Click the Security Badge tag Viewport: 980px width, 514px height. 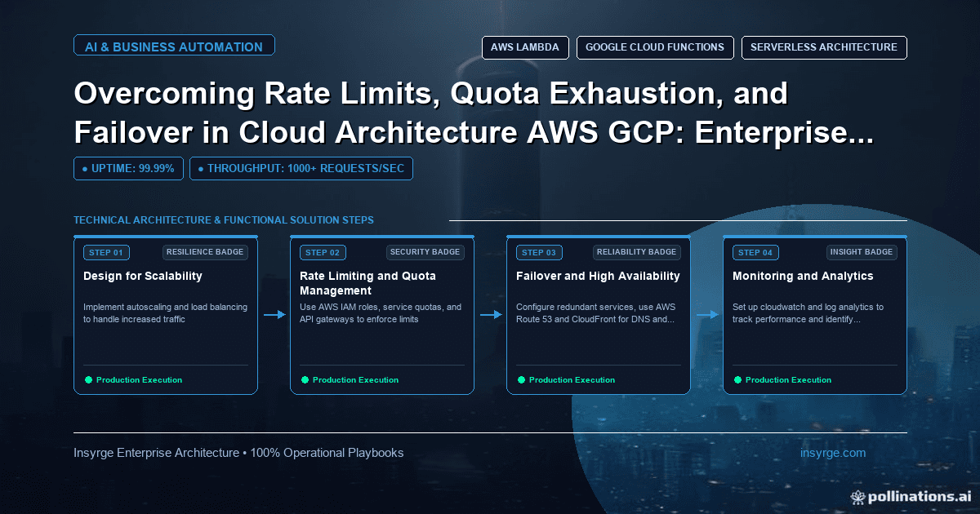click(x=425, y=252)
